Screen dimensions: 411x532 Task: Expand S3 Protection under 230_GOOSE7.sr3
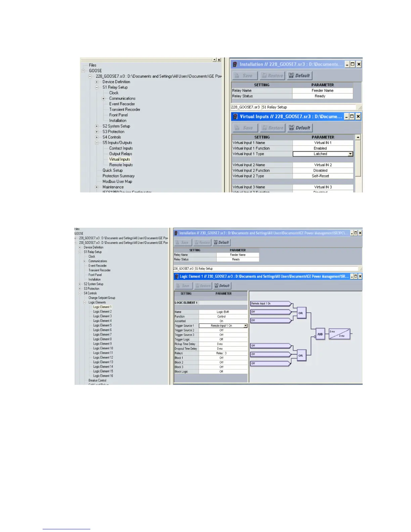(80, 289)
